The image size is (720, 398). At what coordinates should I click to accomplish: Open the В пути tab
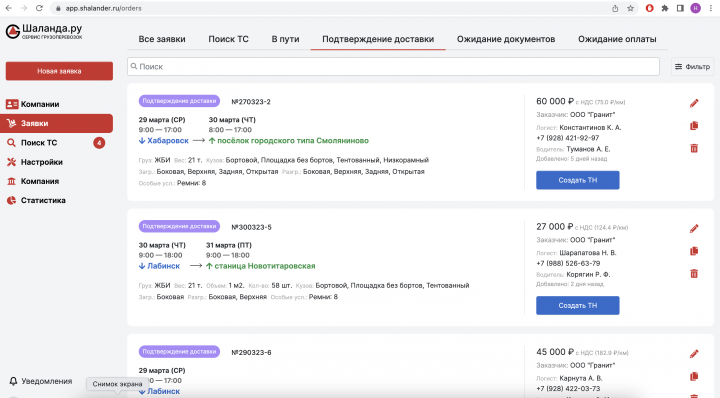tap(285, 39)
